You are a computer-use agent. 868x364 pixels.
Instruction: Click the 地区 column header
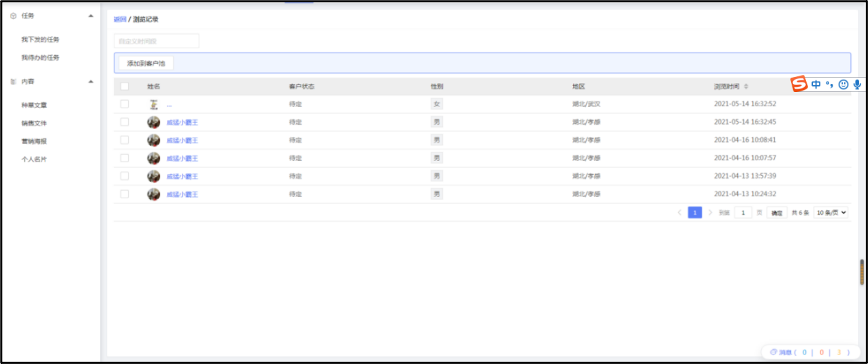pyautogui.click(x=578, y=87)
